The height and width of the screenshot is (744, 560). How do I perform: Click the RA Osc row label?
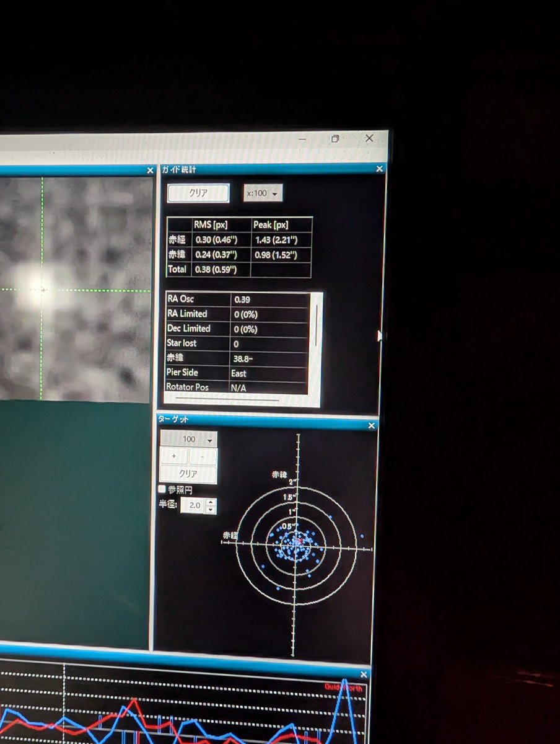(181, 299)
